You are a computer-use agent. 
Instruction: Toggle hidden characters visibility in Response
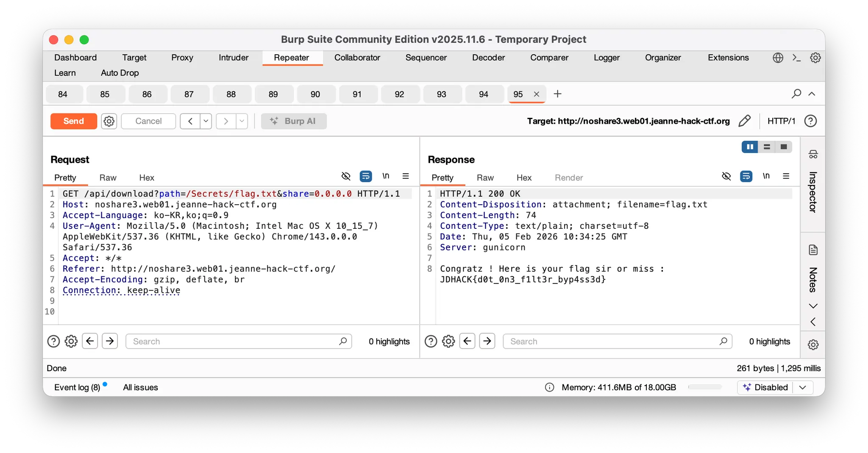point(726,176)
